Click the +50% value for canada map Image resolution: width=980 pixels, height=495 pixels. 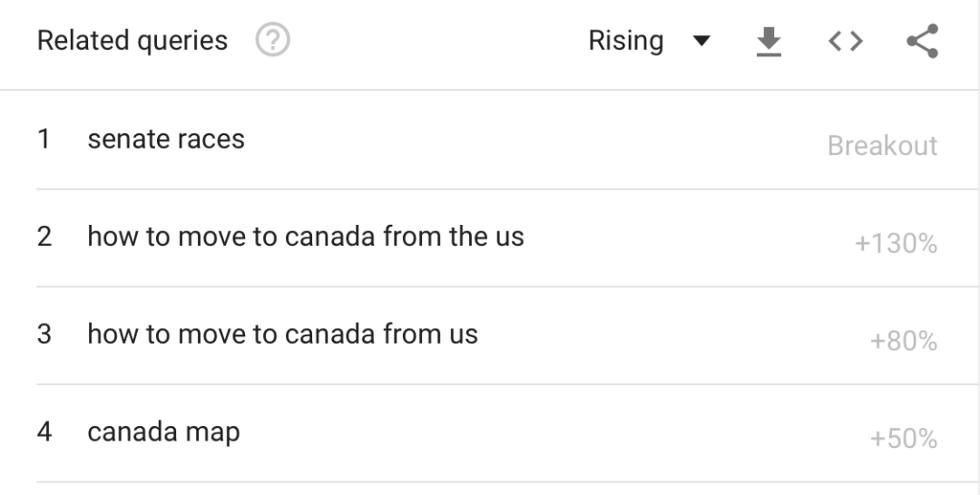(x=903, y=438)
